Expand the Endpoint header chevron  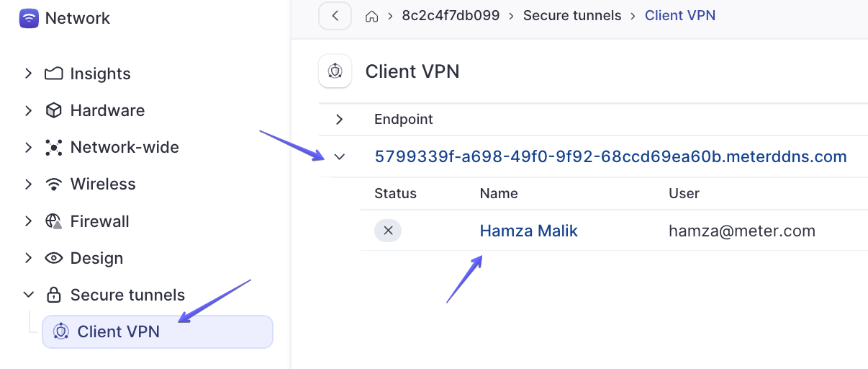340,120
